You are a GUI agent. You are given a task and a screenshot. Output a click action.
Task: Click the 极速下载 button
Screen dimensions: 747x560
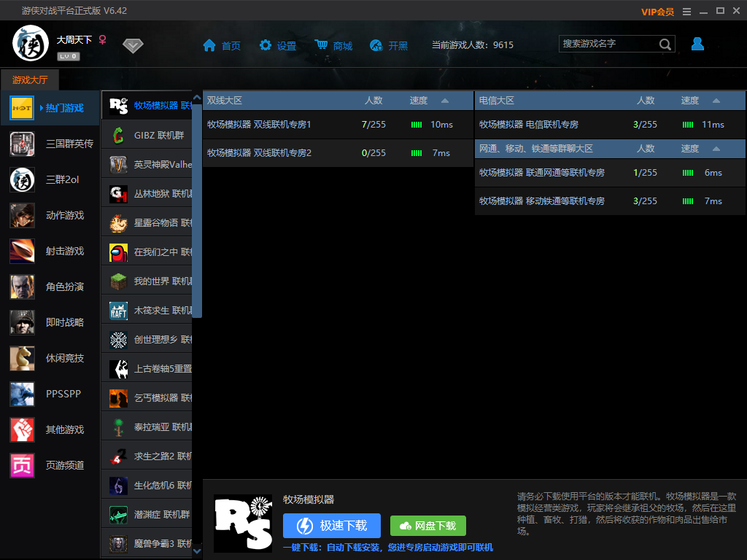[332, 526]
